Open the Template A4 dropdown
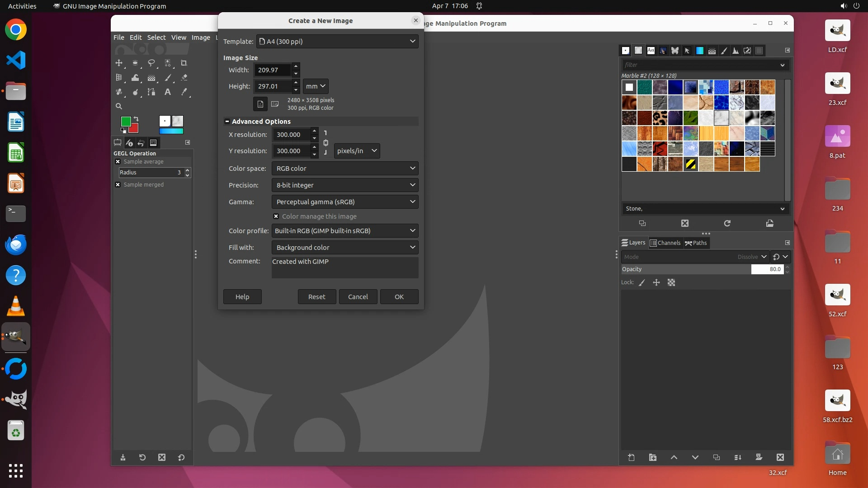Screen dimensions: 868x488 (337, 41)
